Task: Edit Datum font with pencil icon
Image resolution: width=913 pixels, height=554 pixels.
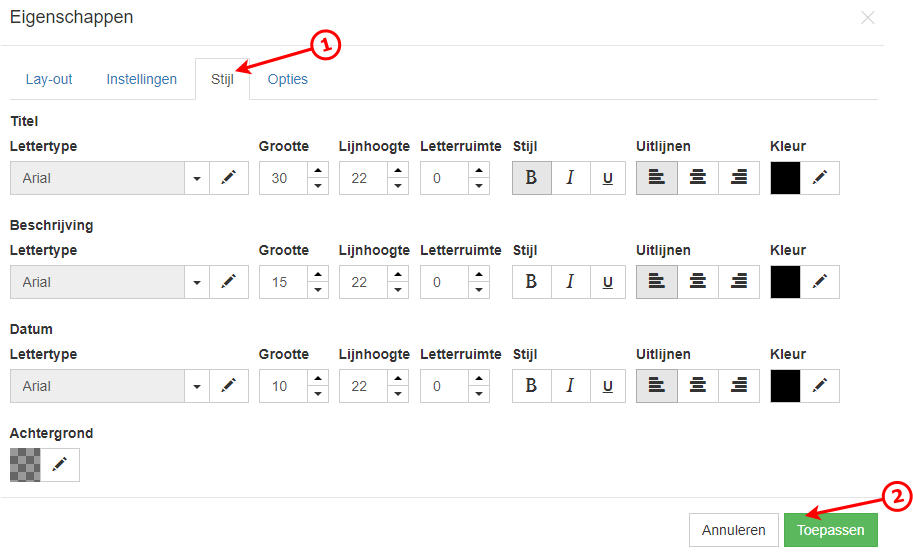Action: click(229, 386)
